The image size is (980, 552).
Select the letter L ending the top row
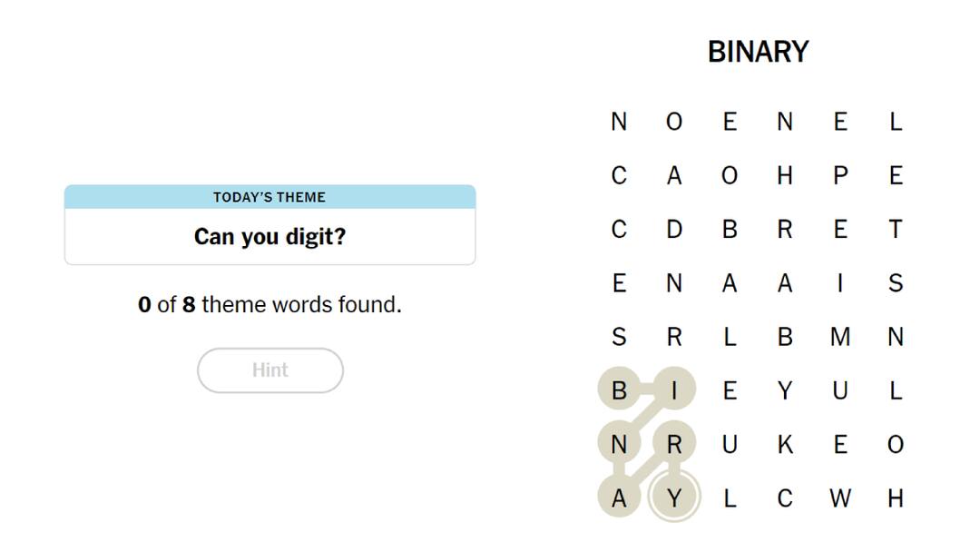click(896, 122)
